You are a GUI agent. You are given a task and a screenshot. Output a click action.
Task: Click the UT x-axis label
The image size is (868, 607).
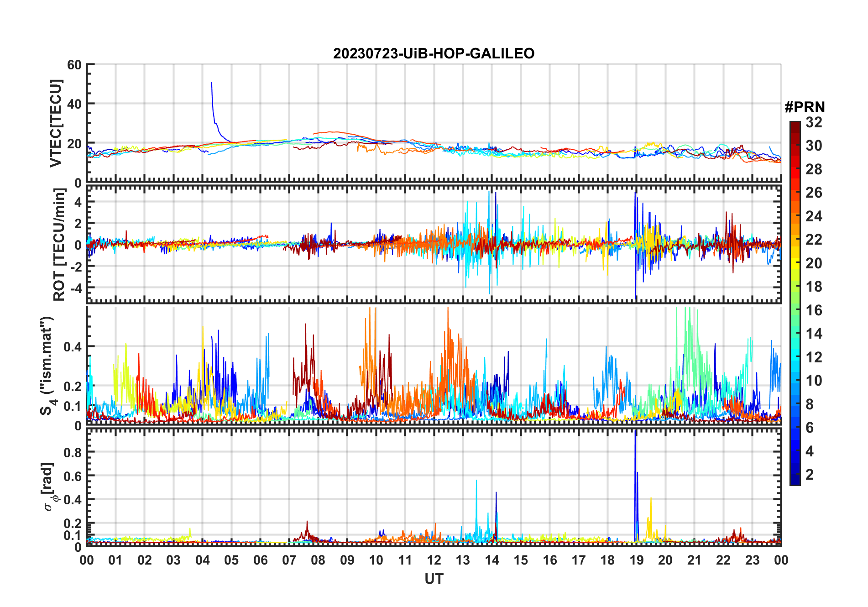pos(434,579)
